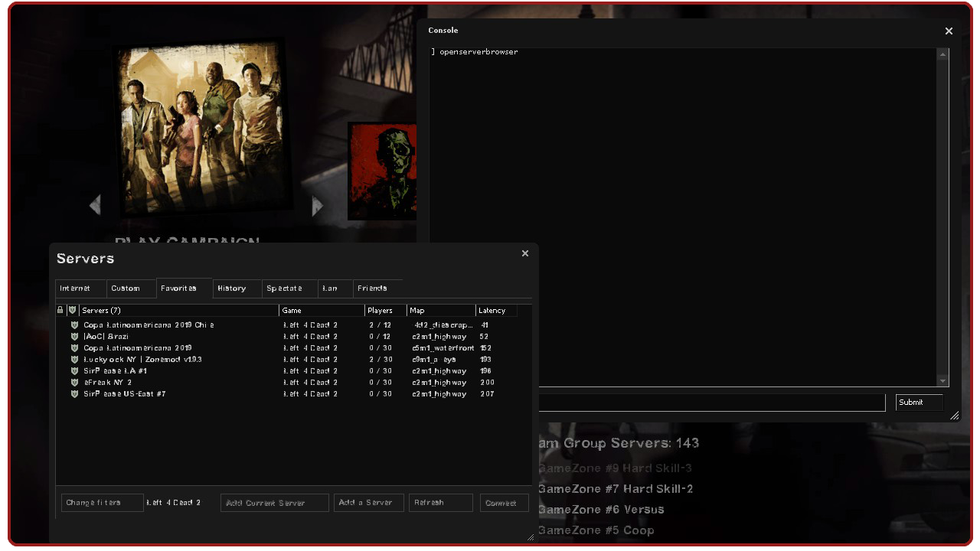Viewport: 980px width, 551px height.
Task: Click the shield icon beside eFreak NY 2
Action: tap(74, 383)
